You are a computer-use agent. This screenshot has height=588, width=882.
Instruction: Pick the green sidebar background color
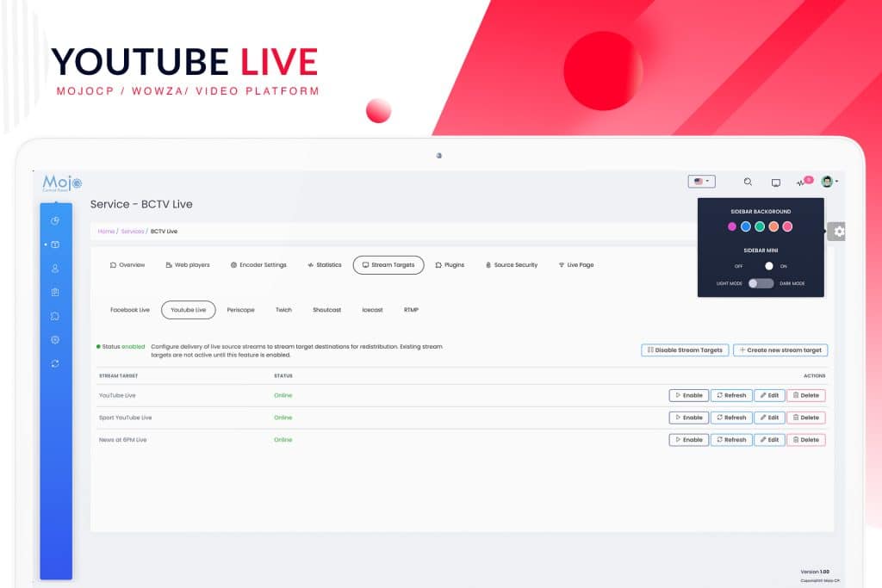click(x=760, y=226)
